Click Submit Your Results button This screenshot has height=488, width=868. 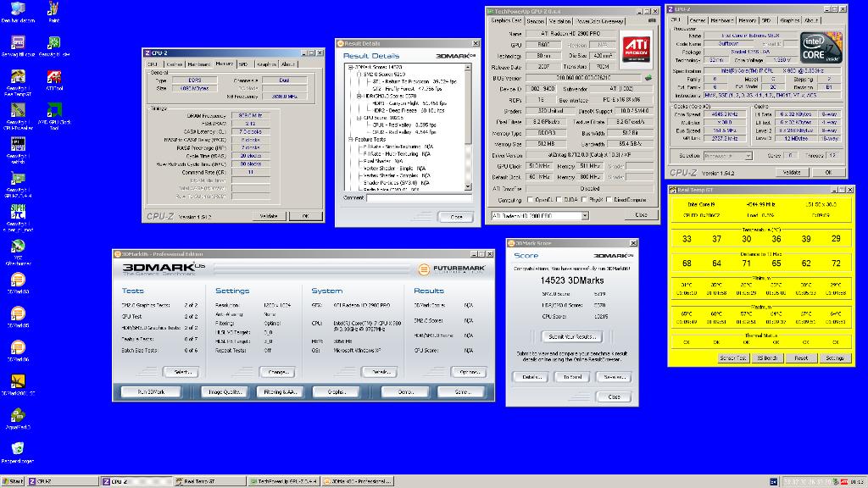click(x=572, y=336)
